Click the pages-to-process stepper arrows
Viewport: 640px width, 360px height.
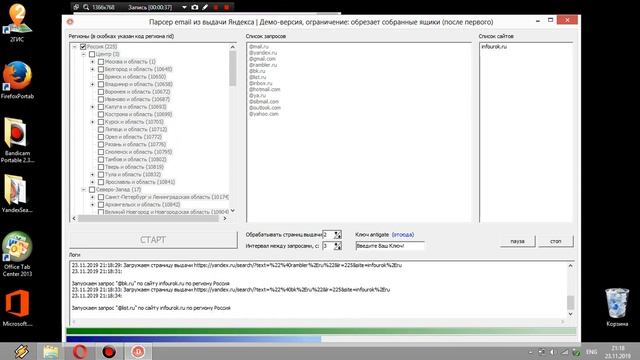(338, 235)
